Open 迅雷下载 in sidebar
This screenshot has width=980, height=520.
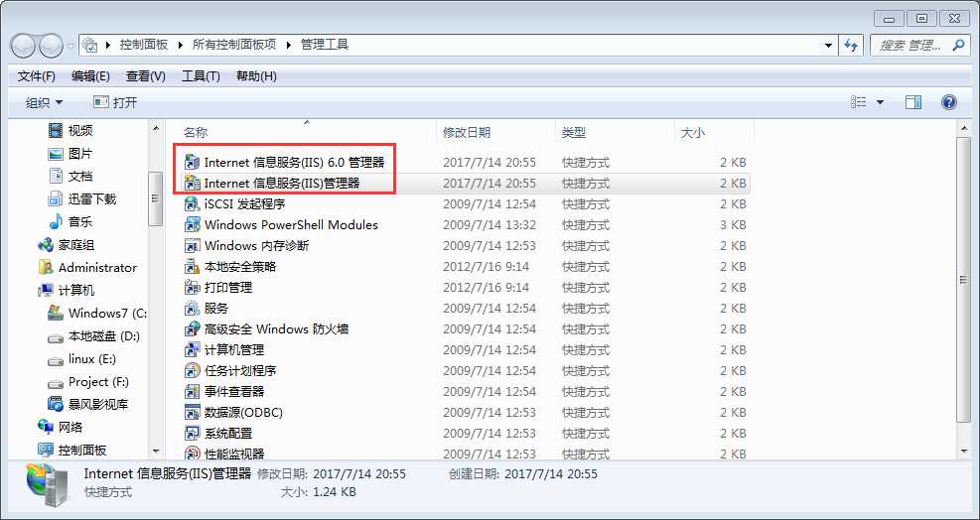[x=81, y=199]
